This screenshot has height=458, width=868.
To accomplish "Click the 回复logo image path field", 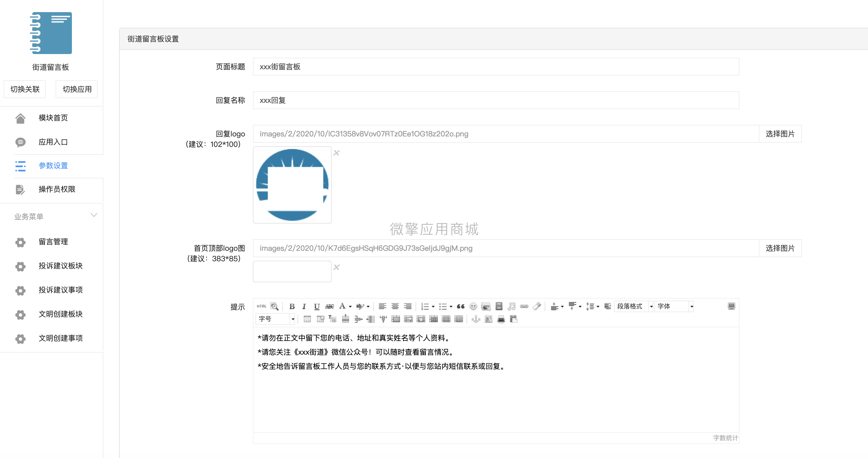I will coord(506,134).
